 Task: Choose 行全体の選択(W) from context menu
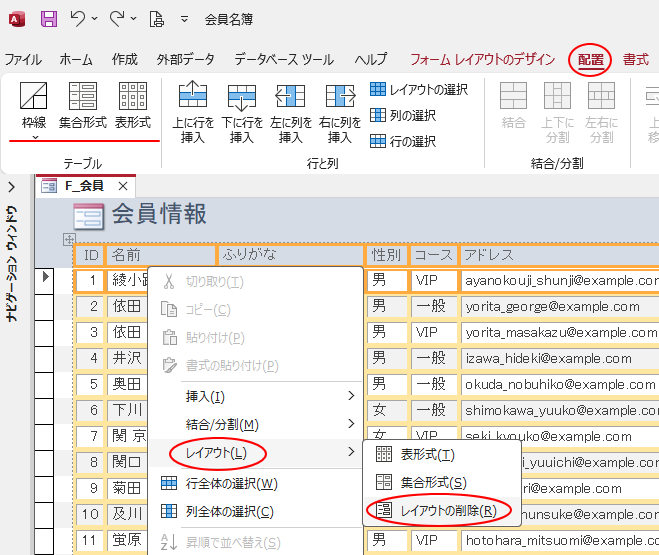click(x=256, y=484)
